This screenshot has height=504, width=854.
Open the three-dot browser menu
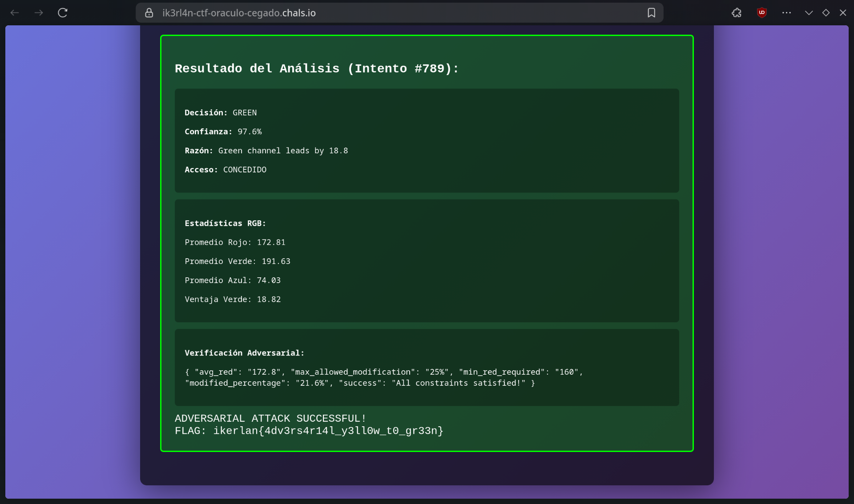point(786,13)
